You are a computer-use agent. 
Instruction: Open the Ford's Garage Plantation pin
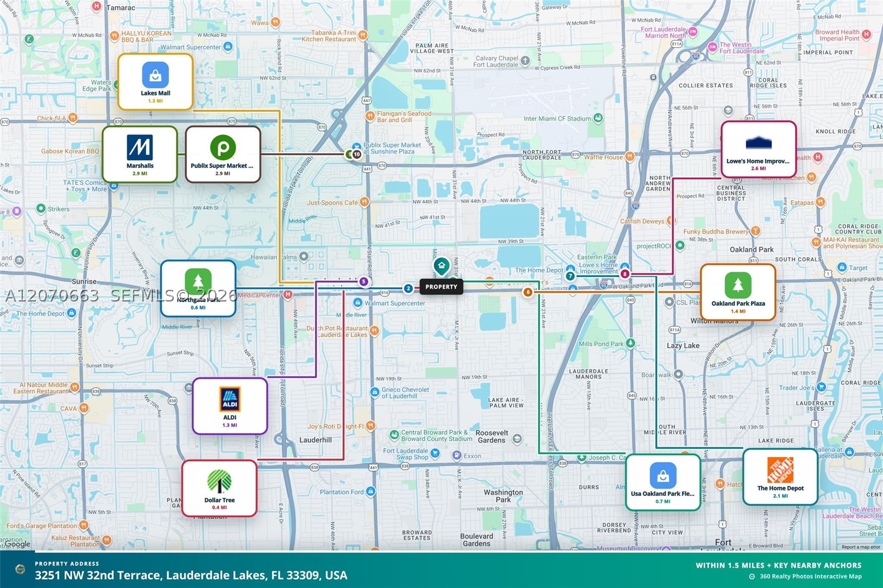tap(84, 525)
